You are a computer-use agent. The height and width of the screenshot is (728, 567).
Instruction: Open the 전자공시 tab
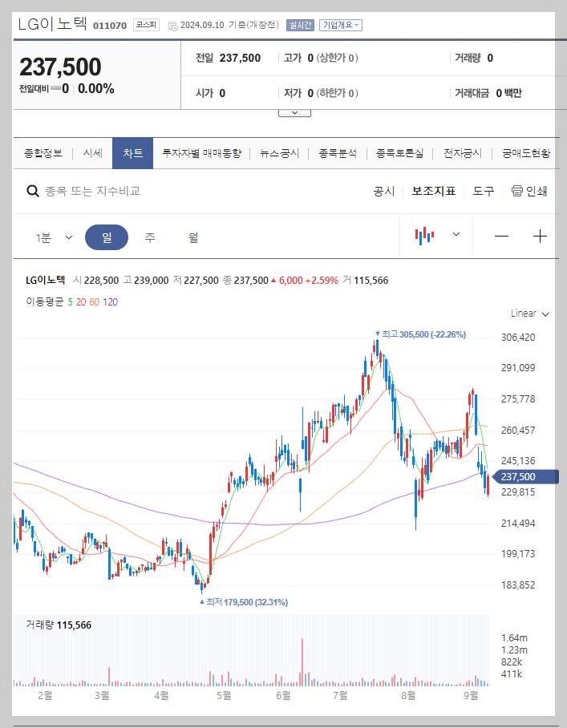[463, 153]
